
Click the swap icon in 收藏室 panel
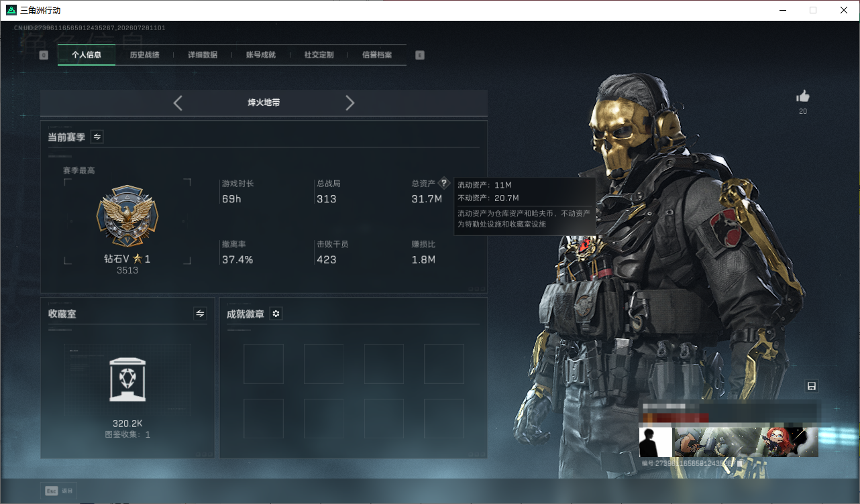tap(200, 314)
